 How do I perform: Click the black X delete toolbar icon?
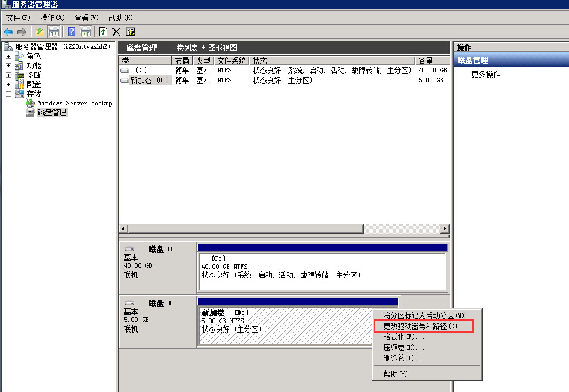(117, 32)
